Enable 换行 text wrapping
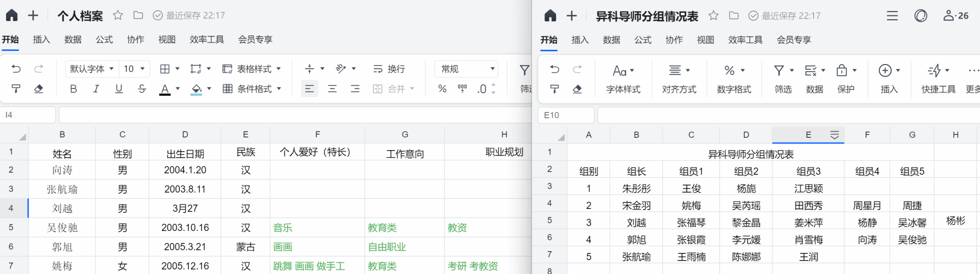The height and width of the screenshot is (274, 980). coord(389,69)
